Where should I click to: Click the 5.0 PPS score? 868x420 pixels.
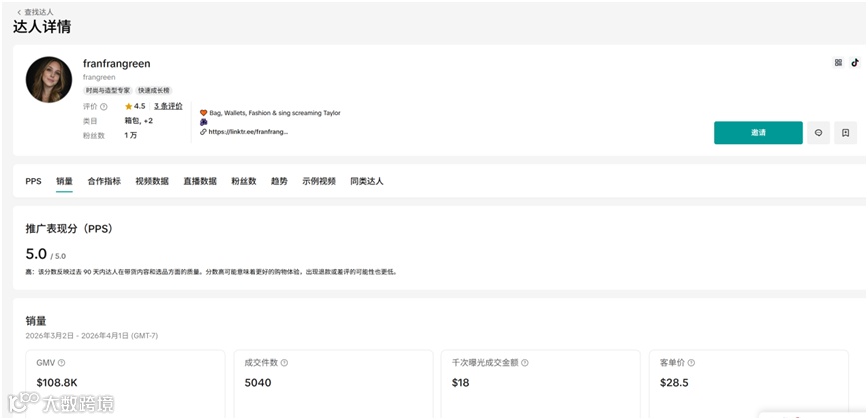[36, 254]
